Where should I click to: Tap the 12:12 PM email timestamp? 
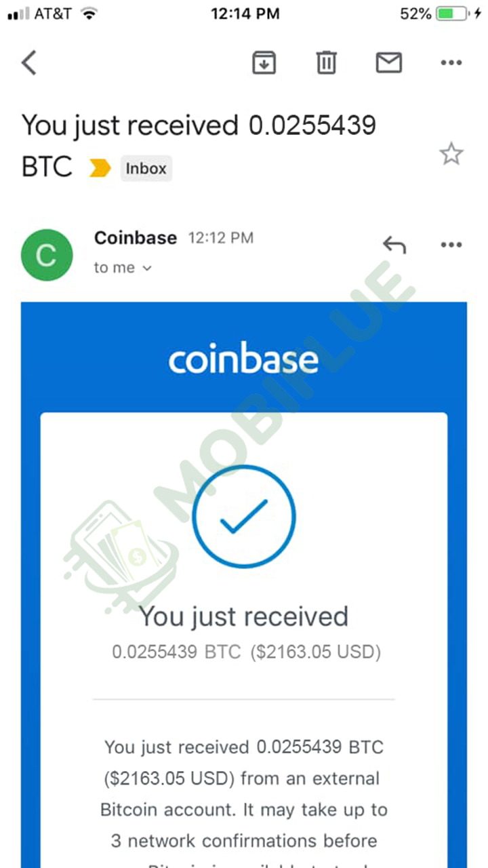pyautogui.click(x=221, y=238)
